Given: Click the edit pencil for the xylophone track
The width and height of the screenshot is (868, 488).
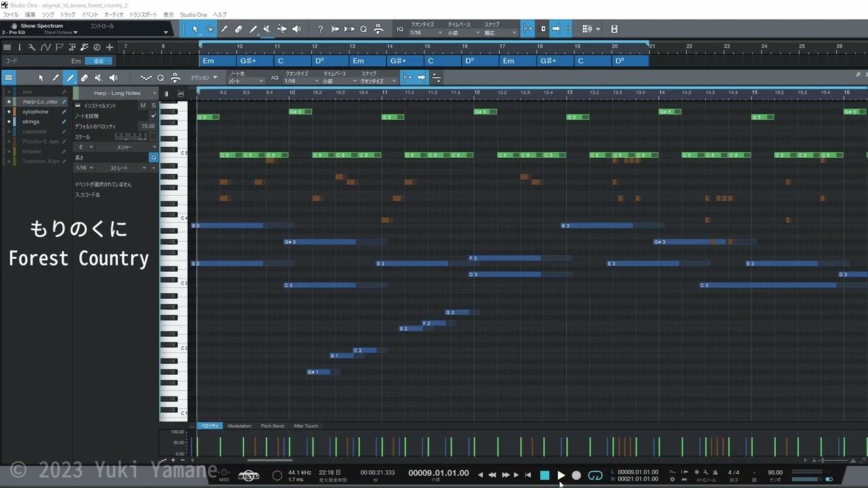Looking at the screenshot, I should pyautogui.click(x=64, y=112).
